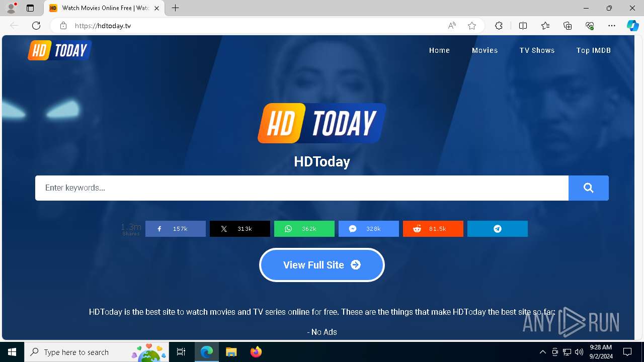Viewport: 644px width, 362px height.
Task: Open the taskbar clock showing 9:28 AM
Action: point(601,352)
